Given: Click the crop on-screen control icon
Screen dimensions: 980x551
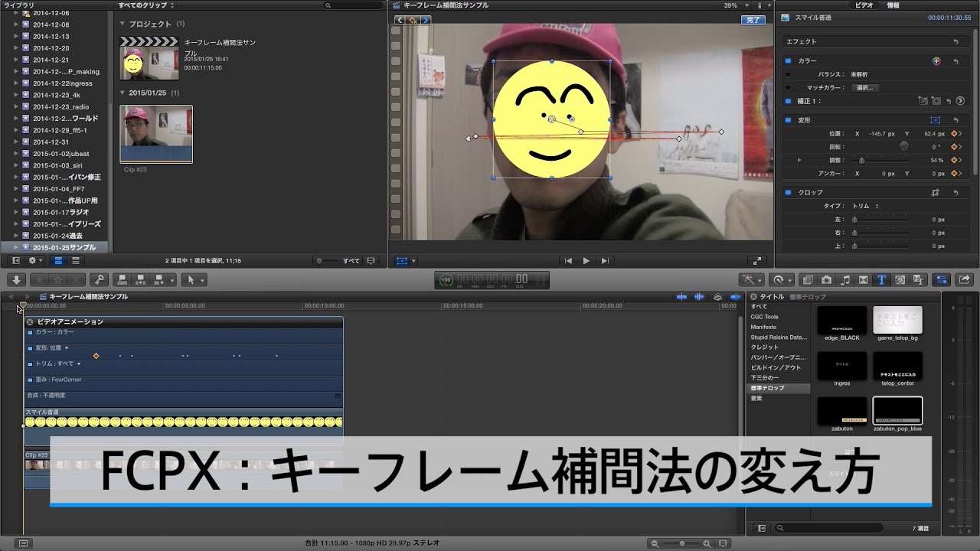Looking at the screenshot, I should (x=935, y=193).
